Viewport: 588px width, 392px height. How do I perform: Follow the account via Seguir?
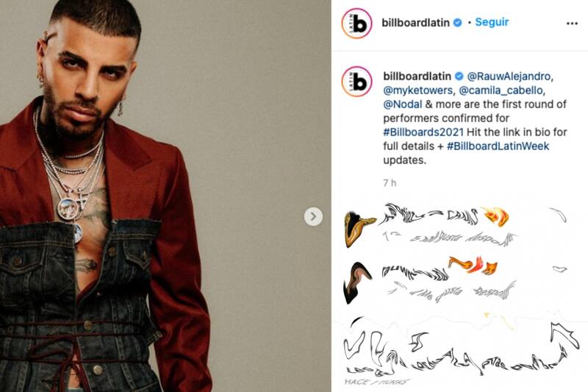492,22
